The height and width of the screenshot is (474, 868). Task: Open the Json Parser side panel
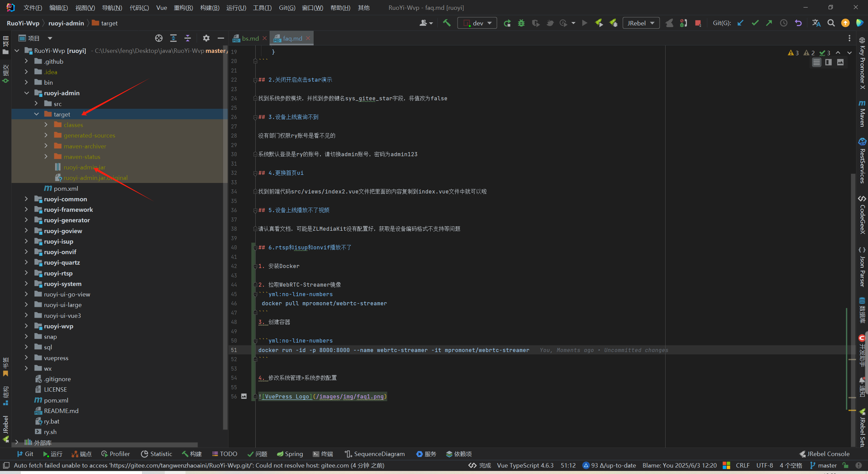pyautogui.click(x=862, y=267)
